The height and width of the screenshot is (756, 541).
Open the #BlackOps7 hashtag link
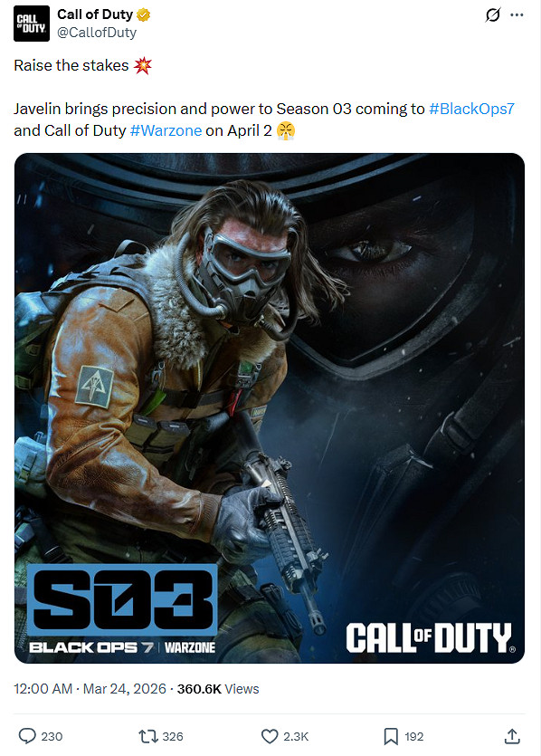point(471,109)
